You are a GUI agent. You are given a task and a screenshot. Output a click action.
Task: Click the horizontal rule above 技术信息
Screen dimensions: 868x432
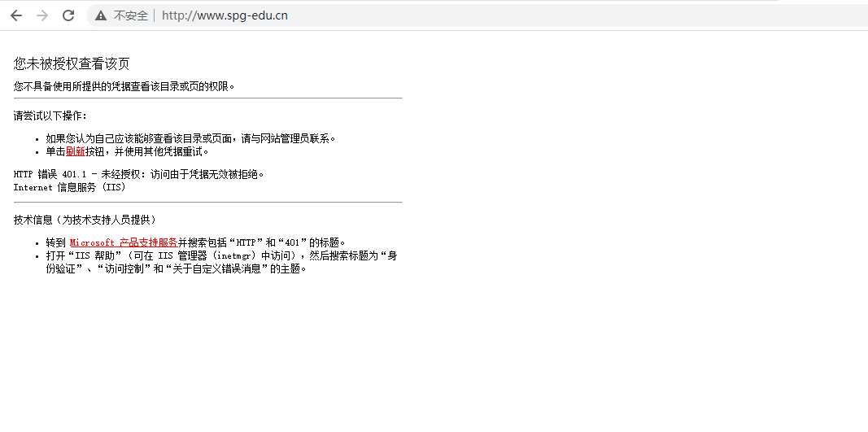(x=207, y=202)
